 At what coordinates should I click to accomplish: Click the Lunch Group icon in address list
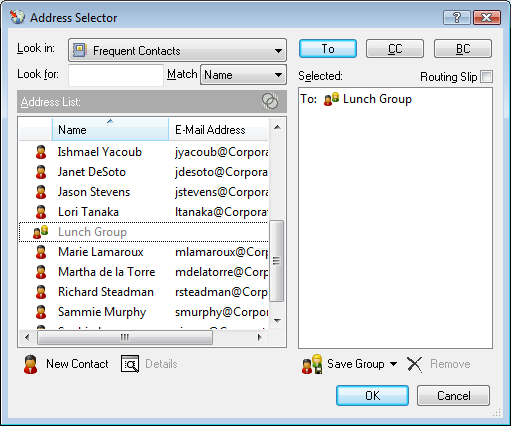click(41, 232)
